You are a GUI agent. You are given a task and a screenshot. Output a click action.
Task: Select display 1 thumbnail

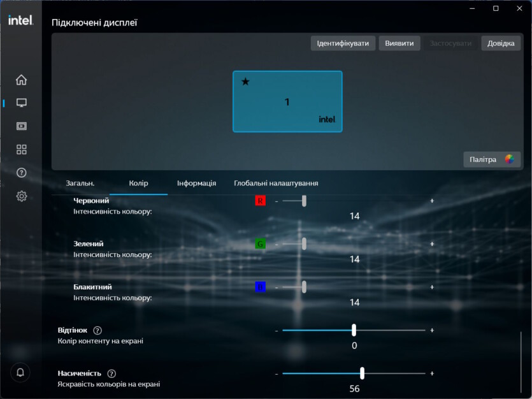click(287, 101)
